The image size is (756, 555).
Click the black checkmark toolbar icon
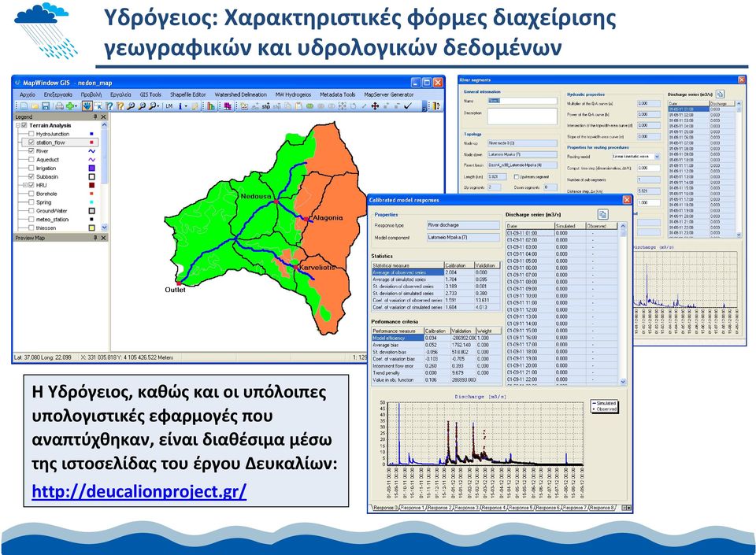point(408,106)
